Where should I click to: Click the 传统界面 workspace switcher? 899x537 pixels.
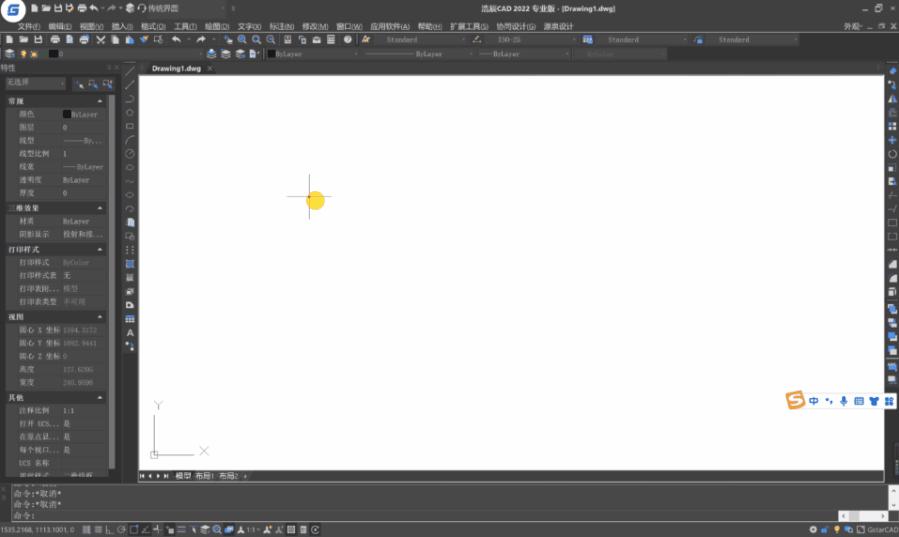click(163, 8)
